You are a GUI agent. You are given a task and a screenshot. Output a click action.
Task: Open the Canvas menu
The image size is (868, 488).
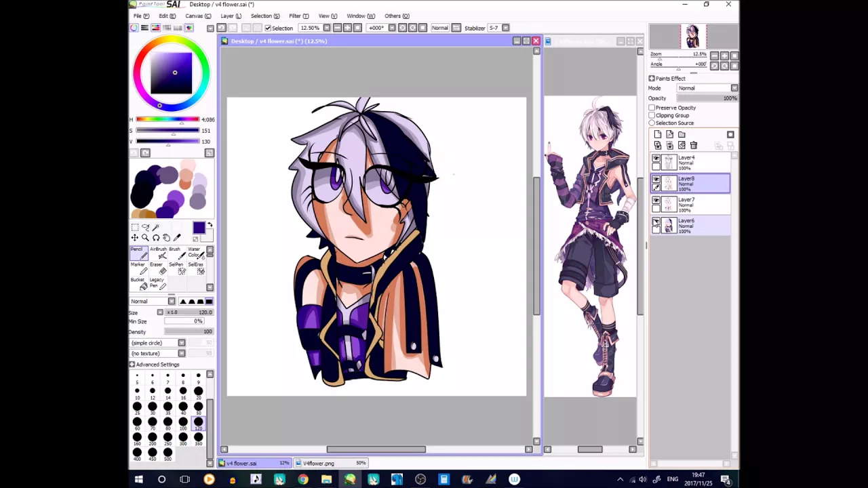pos(198,16)
